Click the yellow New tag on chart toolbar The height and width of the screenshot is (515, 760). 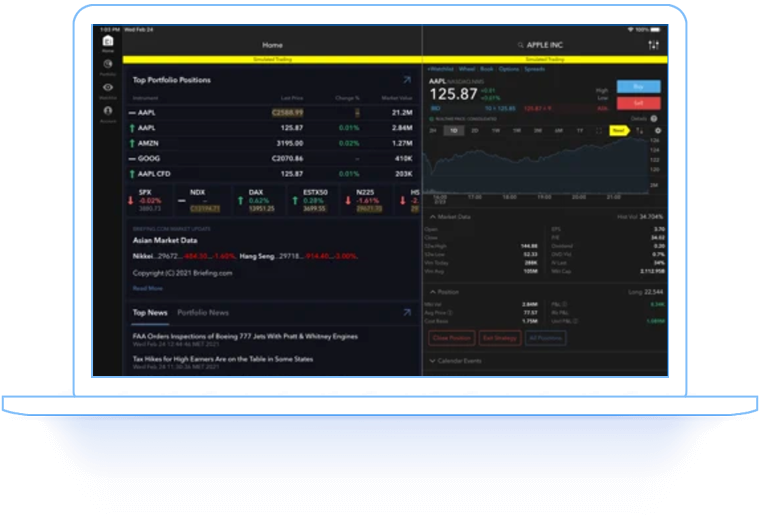619,130
